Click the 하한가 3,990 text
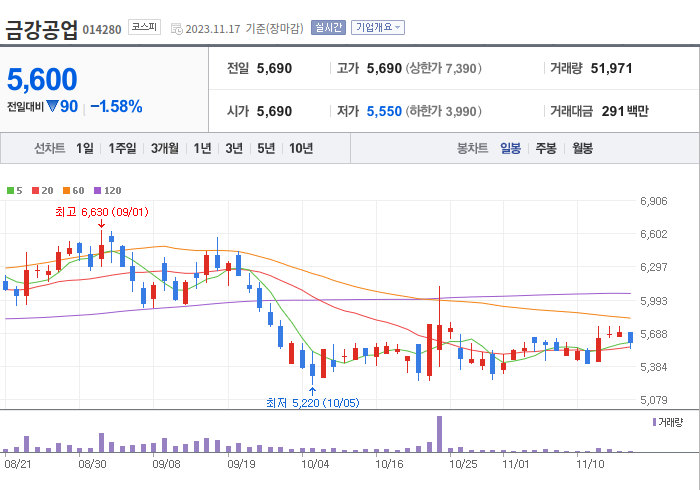Image resolution: width=700 pixels, height=490 pixels. (x=443, y=111)
